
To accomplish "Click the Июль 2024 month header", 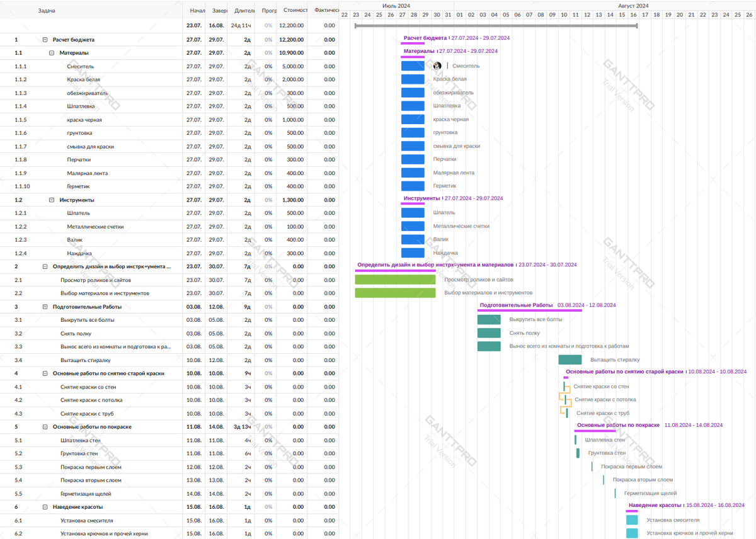I will pos(396,6).
